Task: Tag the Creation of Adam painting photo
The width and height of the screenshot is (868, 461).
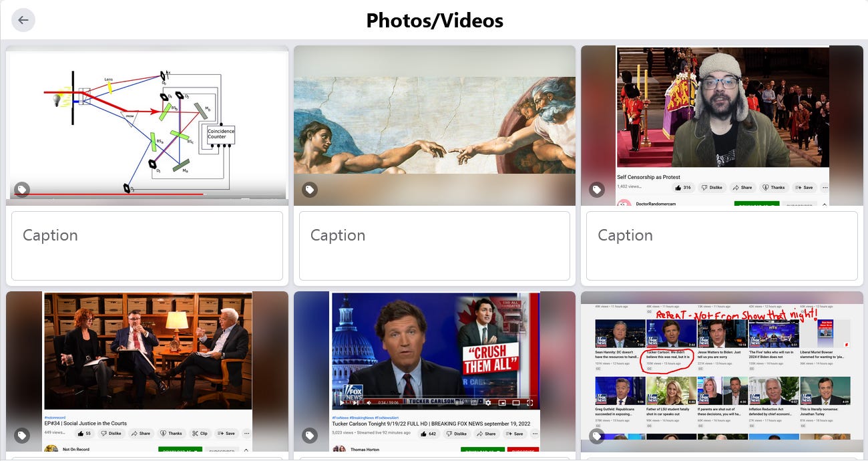Action: (x=310, y=190)
